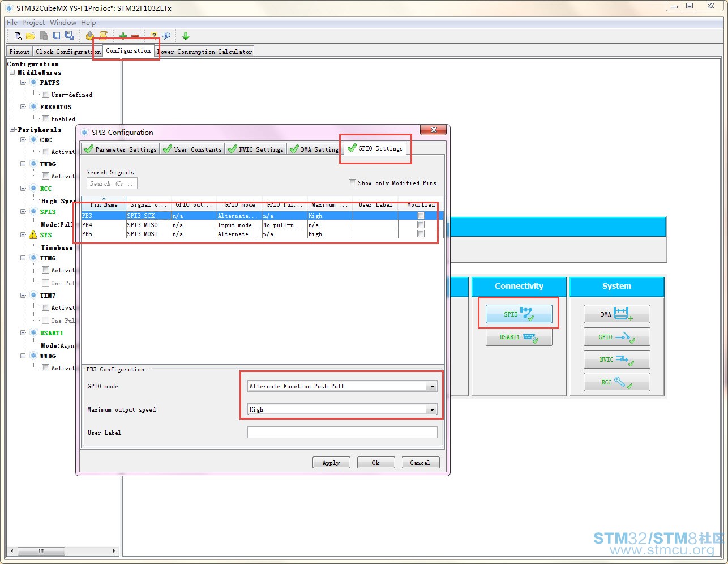Open USART1 in the Connectivity panel
The image size is (728, 564).
click(x=519, y=337)
